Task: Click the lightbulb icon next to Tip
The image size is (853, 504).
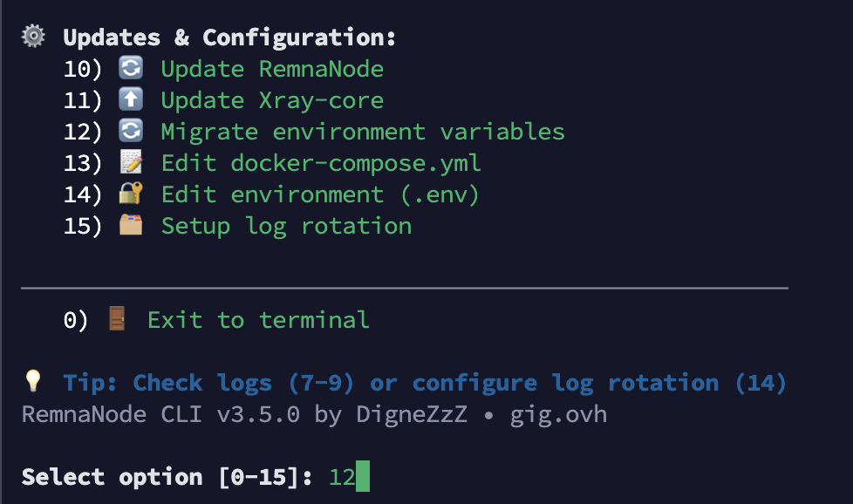Action: (x=33, y=382)
